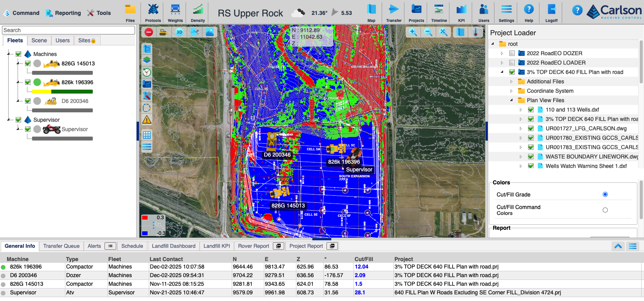Open the Settings toolbar button
Screen dimensions: 644x301
click(x=507, y=13)
